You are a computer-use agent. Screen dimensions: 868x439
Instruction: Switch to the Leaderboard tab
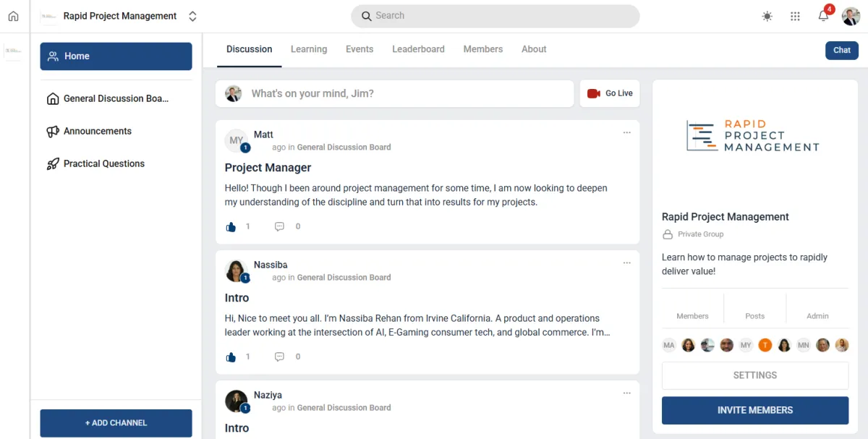[418, 49]
